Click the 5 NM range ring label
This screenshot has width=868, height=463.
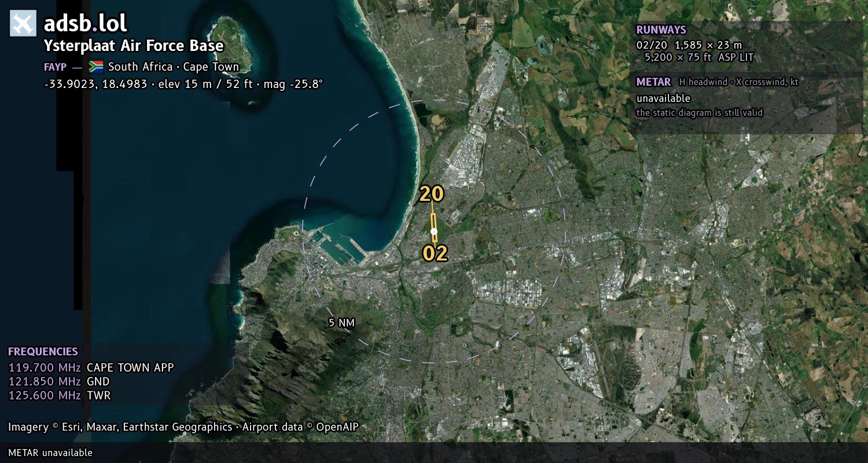(341, 323)
